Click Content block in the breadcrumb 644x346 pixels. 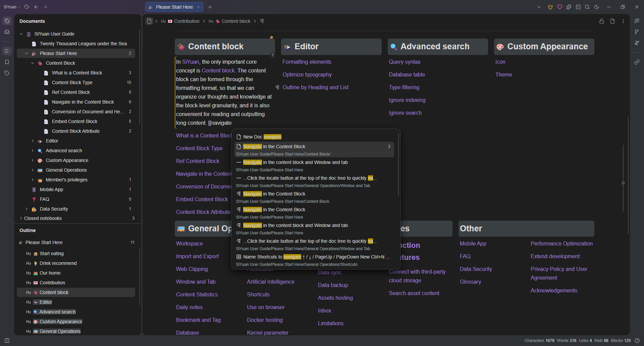236,21
